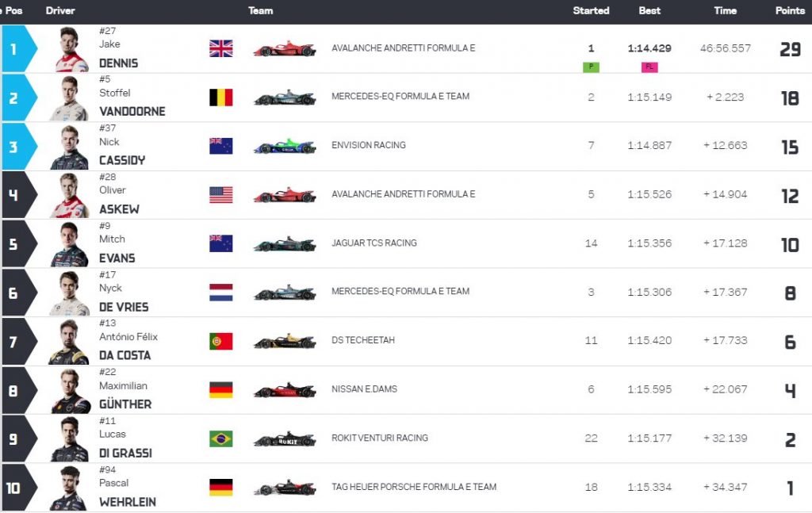
Task: Click Nyck De Vries' driver portrait
Action: (x=70, y=293)
